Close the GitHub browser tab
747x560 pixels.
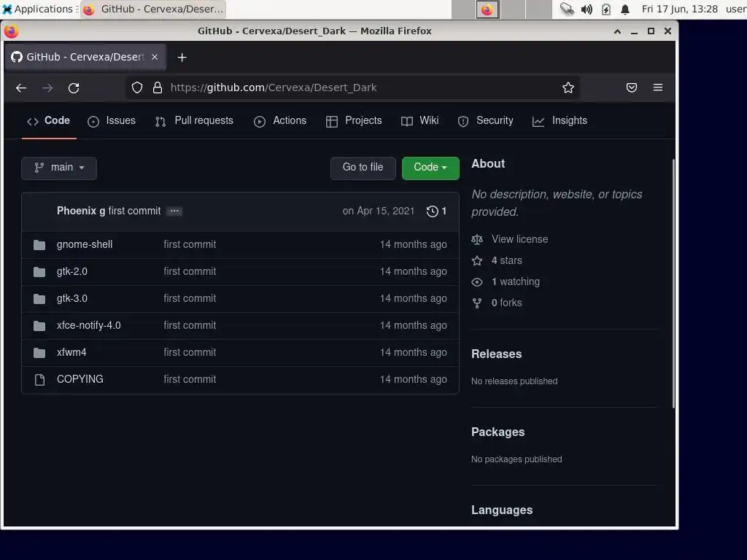[155, 57]
